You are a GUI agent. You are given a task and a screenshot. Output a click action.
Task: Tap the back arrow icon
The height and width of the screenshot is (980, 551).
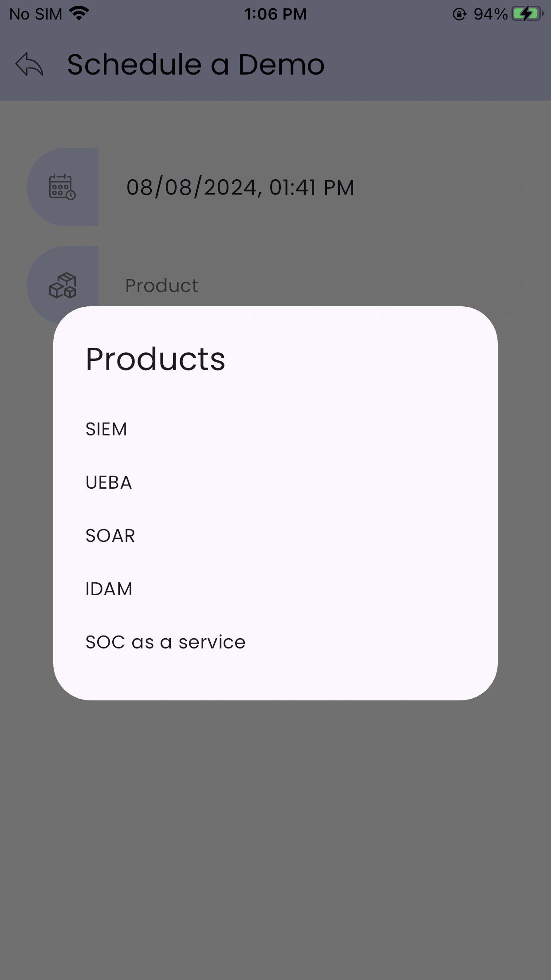click(29, 64)
